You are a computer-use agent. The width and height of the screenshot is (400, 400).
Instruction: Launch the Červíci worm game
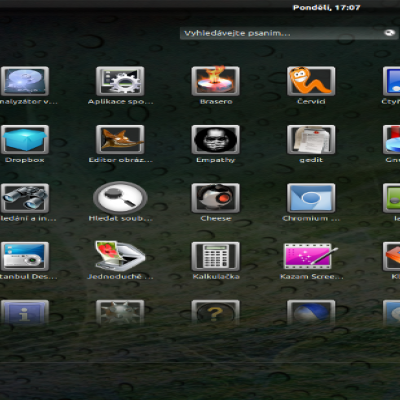tap(311, 81)
